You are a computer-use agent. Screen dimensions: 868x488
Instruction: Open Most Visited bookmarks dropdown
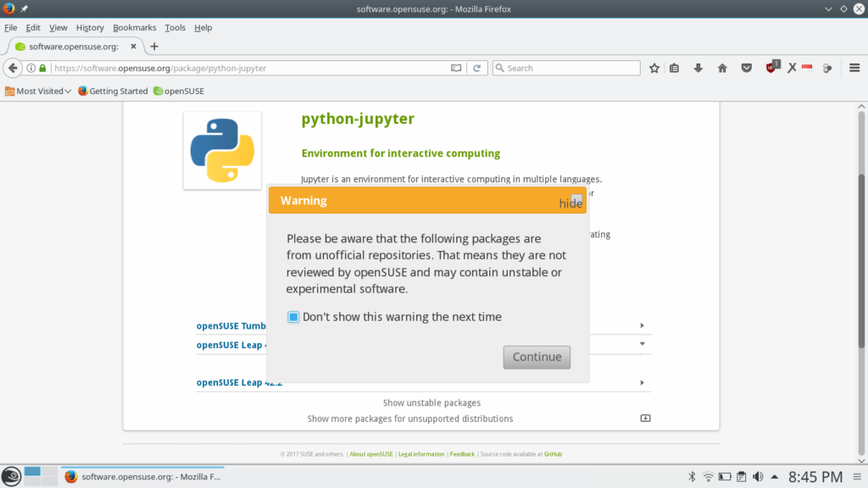(38, 91)
